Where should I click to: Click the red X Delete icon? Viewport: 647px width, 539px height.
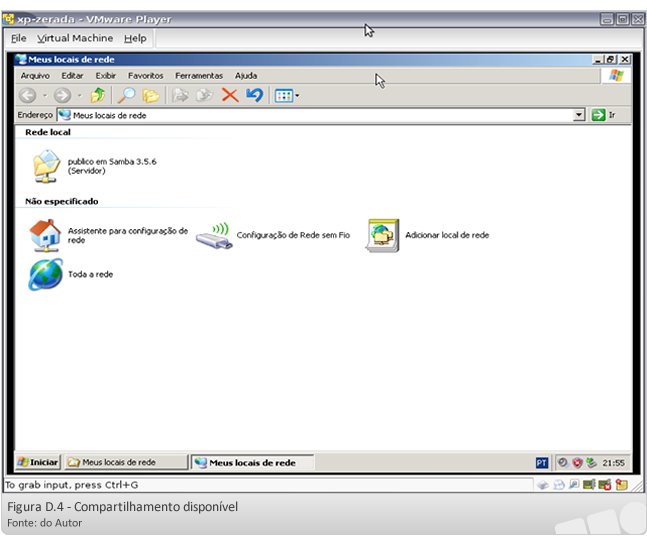point(230,95)
